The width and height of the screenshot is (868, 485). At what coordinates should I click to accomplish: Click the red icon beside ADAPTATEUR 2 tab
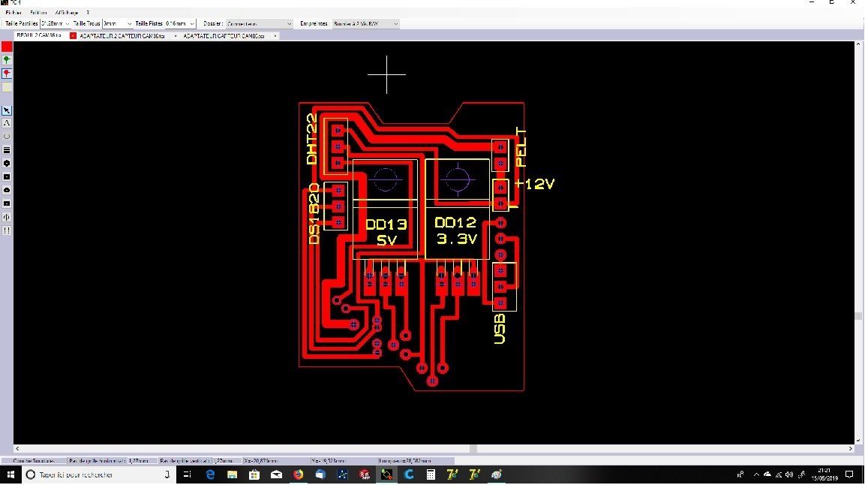pyautogui.click(x=73, y=36)
